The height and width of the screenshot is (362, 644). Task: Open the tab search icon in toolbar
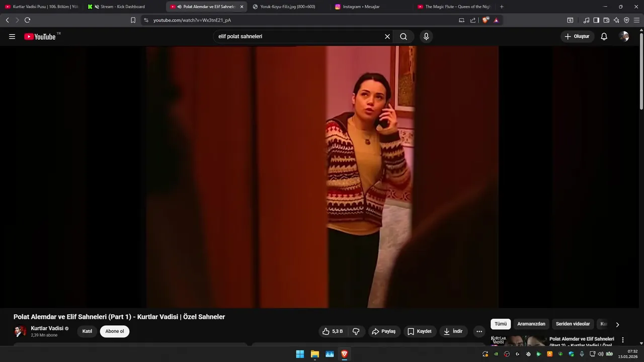(x=570, y=20)
